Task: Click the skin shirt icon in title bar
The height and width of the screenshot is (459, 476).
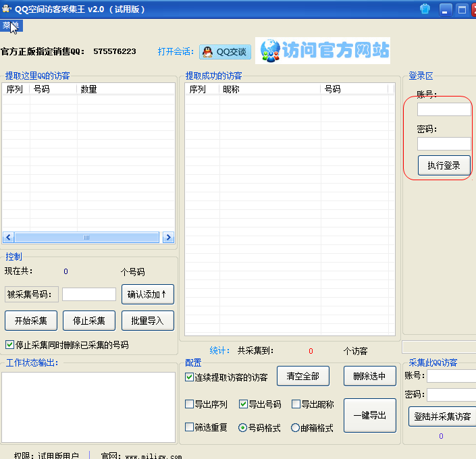Action: click(x=425, y=9)
